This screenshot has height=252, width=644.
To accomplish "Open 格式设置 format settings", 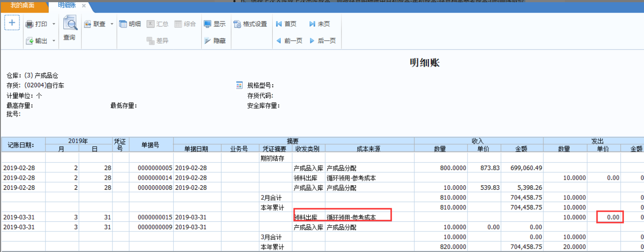I will [237, 24].
